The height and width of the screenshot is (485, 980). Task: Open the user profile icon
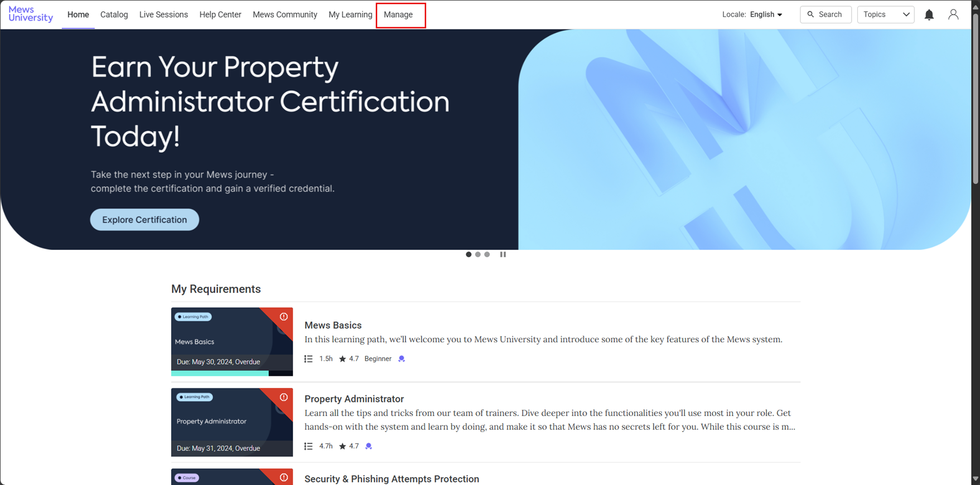[953, 14]
